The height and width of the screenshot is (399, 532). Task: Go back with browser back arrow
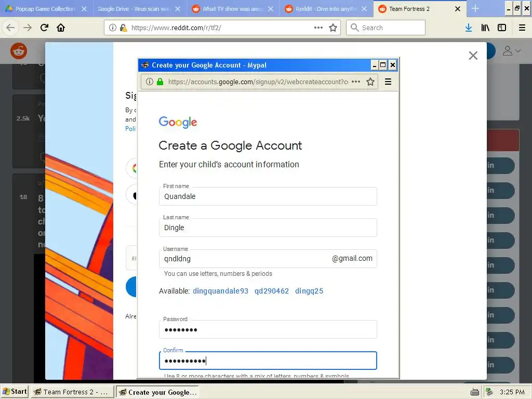pos(10,28)
